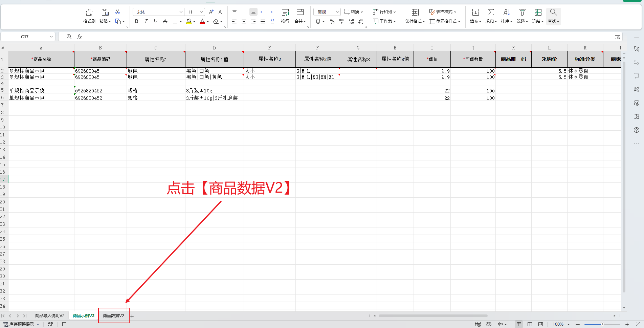Screen dimensions: 644x328
Task: Click the Filter (筛选) funnel icon
Action: point(522,13)
